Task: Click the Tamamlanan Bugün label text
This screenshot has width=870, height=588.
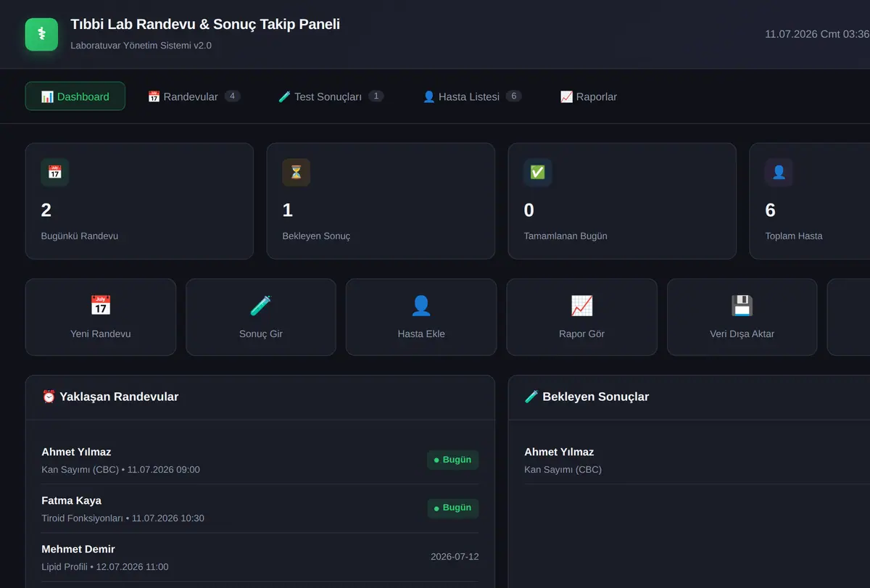Action: (565, 236)
